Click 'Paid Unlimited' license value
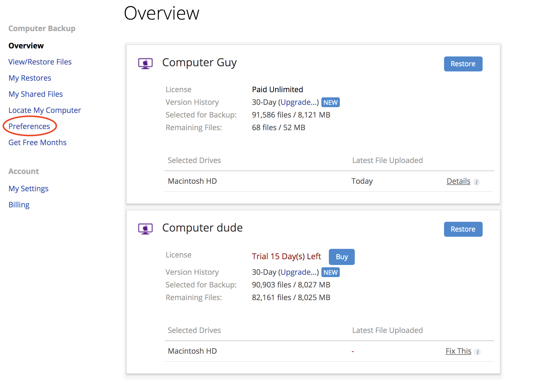Viewport: 548px width, 392px height. [278, 89]
